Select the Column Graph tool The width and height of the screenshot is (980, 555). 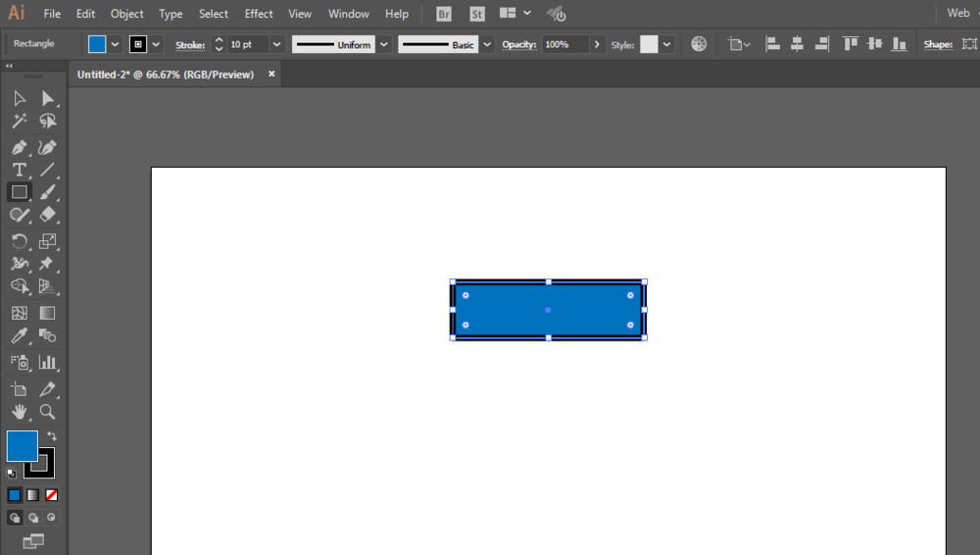coord(47,362)
